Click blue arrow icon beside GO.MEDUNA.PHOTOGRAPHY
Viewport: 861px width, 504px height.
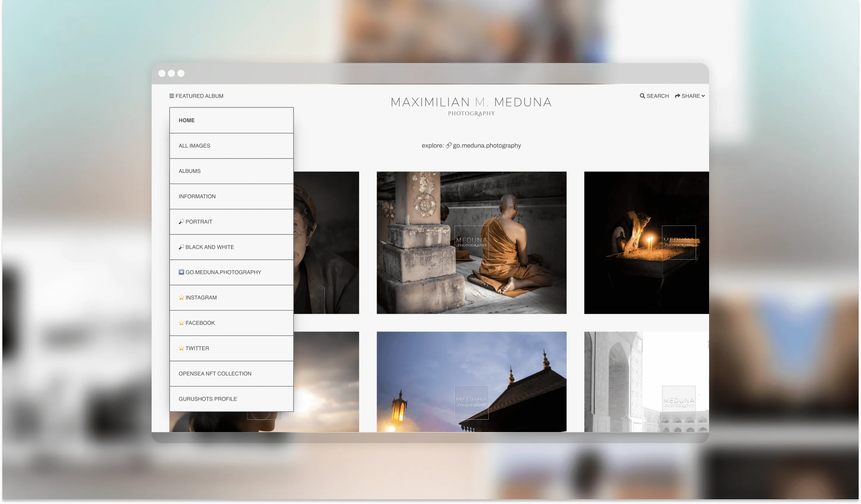(x=181, y=272)
